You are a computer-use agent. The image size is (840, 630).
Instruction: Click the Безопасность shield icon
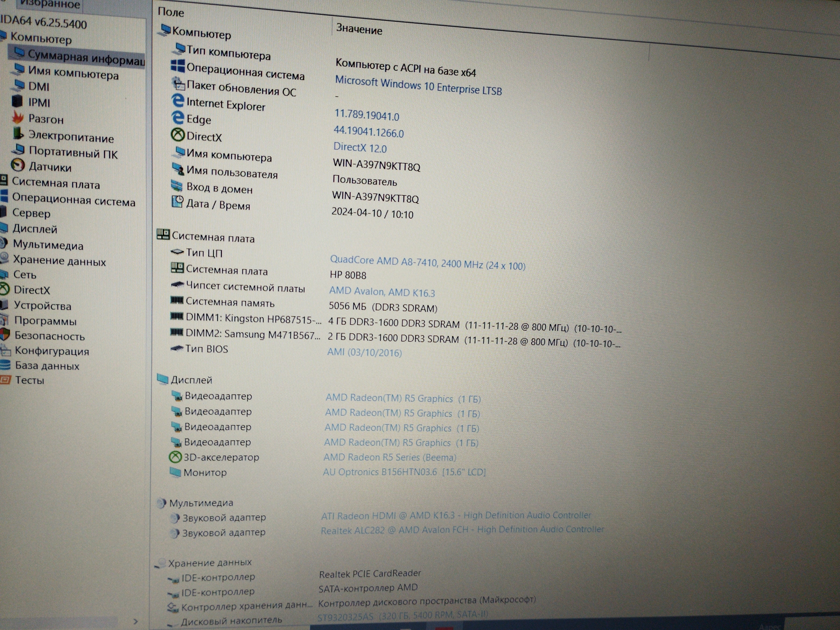click(x=5, y=335)
